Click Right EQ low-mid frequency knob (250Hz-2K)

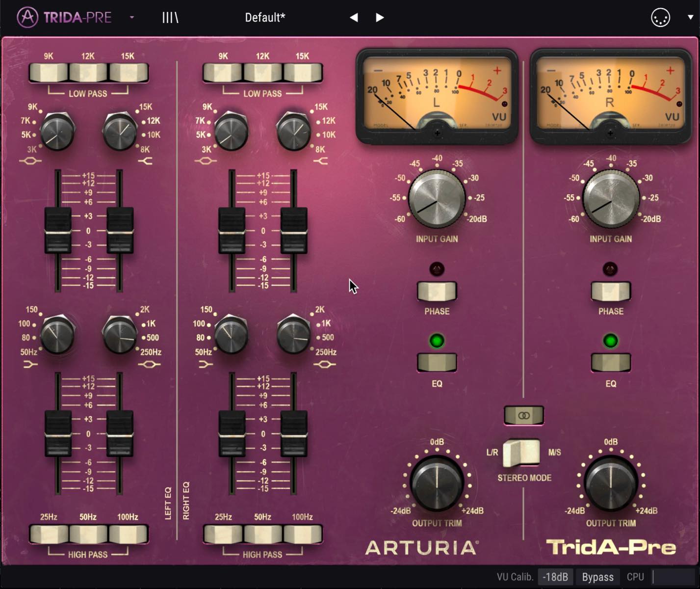293,334
